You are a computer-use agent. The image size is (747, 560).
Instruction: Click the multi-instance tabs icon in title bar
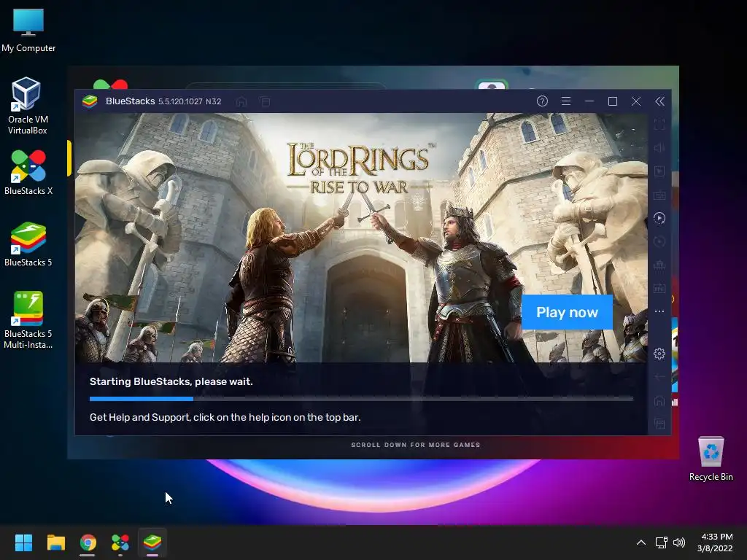point(264,101)
